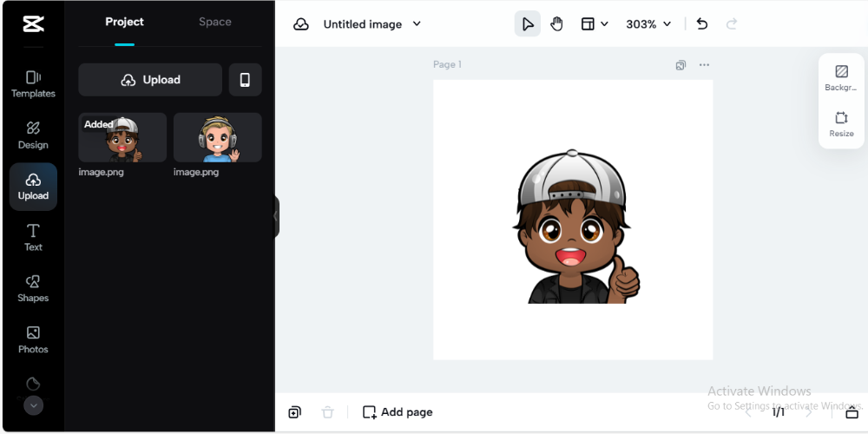Switch to the Project tab
Viewport: 868px width, 434px height.
[x=125, y=22]
